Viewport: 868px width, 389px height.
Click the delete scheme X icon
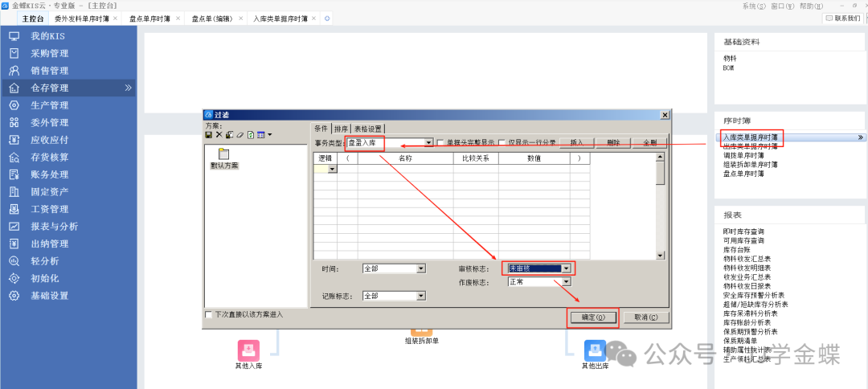(x=219, y=134)
